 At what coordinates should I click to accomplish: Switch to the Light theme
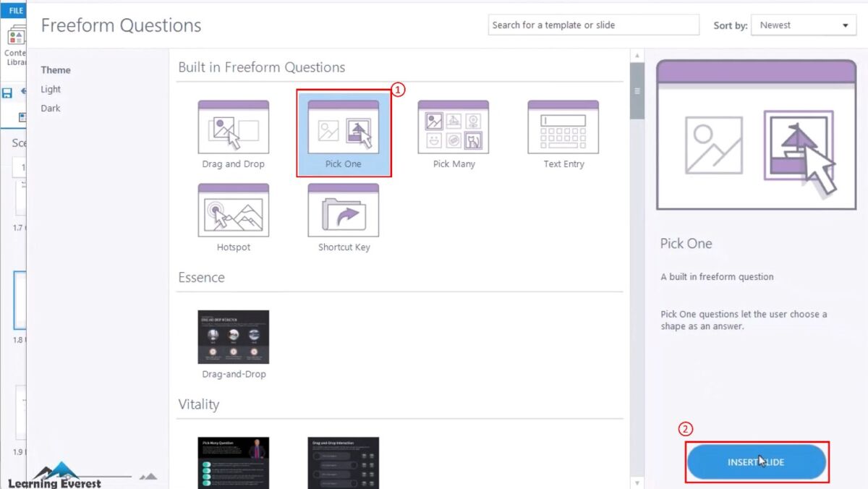[x=51, y=89]
